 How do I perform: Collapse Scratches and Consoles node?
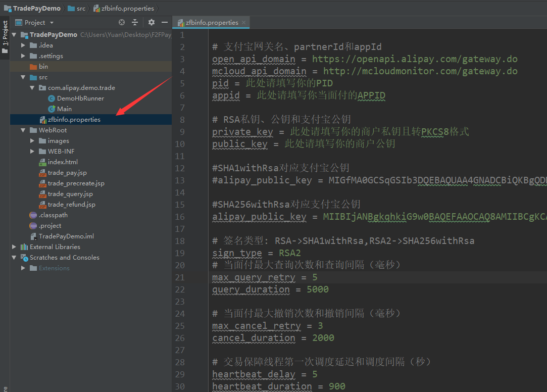pyautogui.click(x=14, y=258)
